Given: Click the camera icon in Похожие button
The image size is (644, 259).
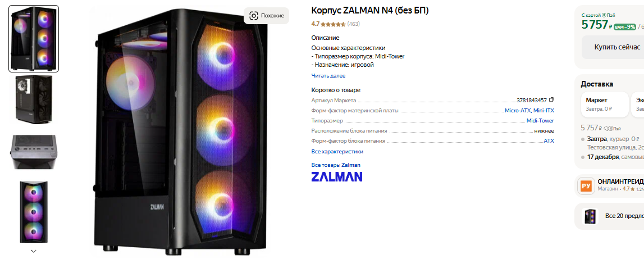Looking at the screenshot, I should point(253,16).
